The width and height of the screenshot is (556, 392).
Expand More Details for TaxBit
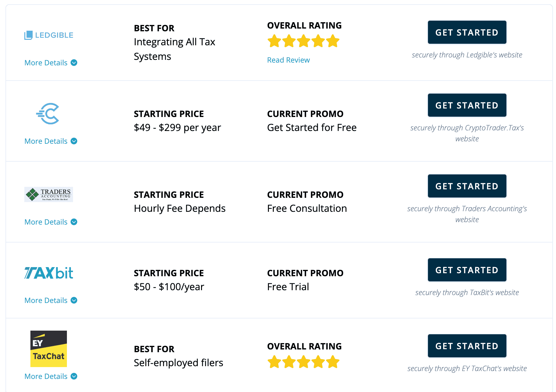(x=51, y=300)
